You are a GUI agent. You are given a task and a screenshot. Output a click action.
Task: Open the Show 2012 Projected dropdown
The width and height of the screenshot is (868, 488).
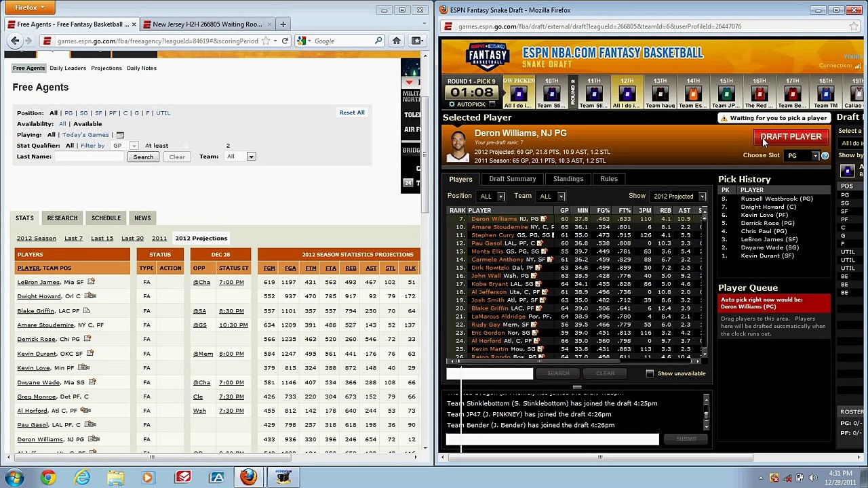tap(677, 197)
